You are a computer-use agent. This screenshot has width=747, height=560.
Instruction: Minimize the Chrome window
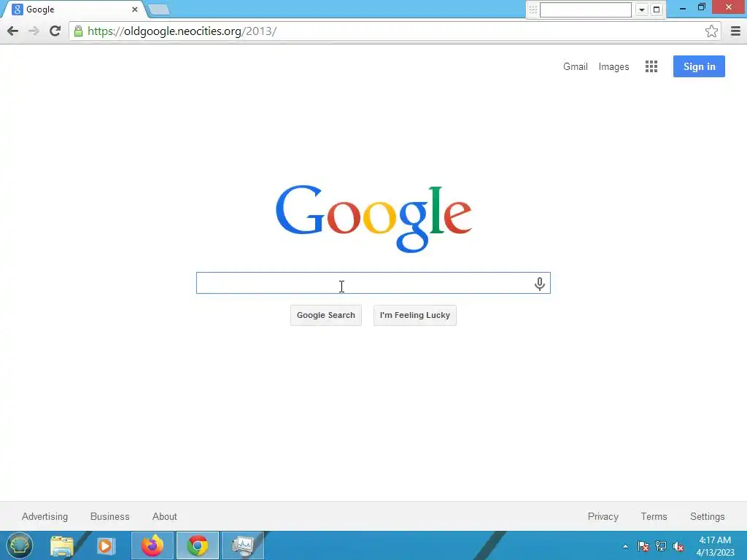[x=682, y=7]
